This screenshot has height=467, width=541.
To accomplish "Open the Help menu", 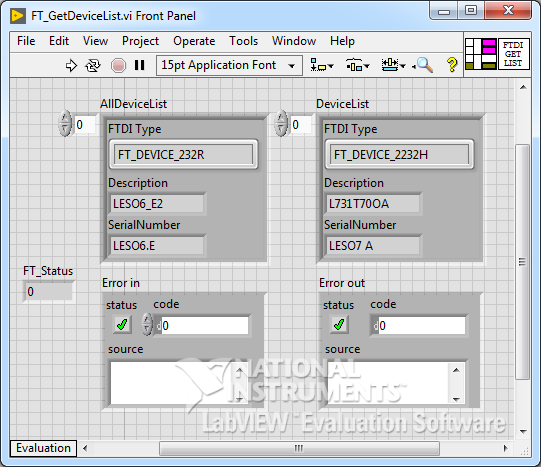I will [x=342, y=41].
